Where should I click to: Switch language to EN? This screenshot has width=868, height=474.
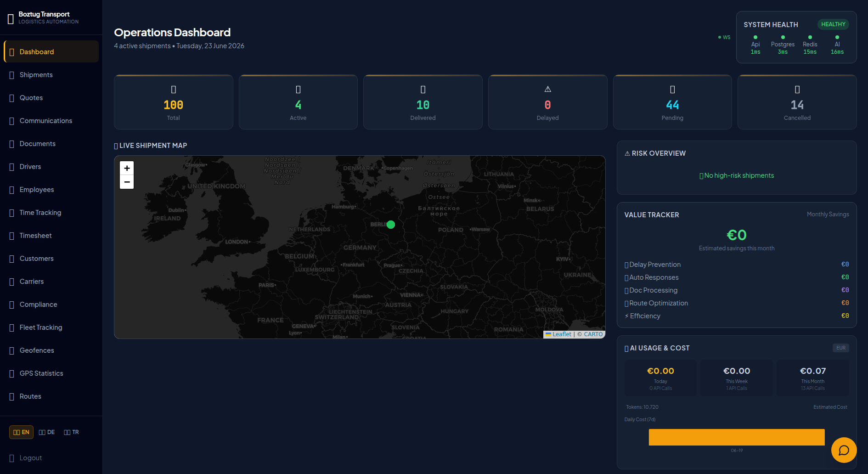21,432
